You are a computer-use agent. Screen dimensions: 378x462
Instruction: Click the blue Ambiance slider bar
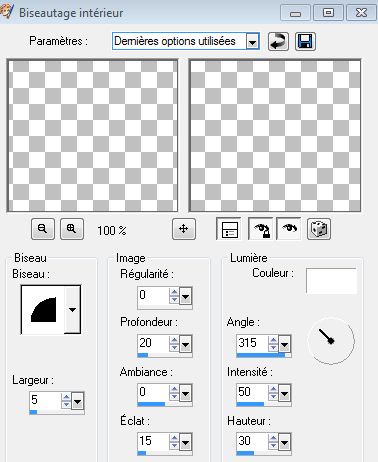click(151, 404)
